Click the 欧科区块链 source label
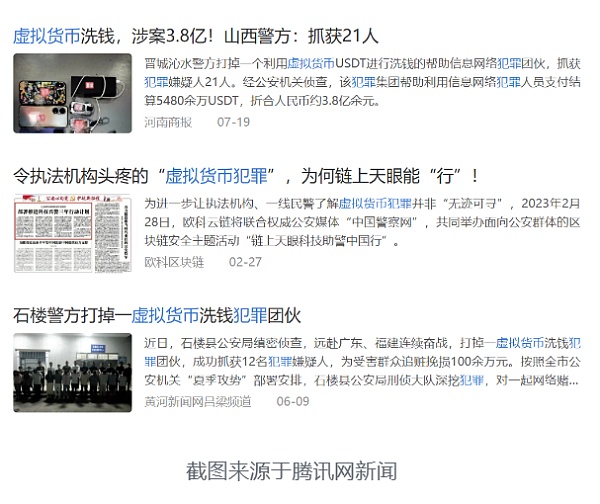This screenshot has width=600, height=504. pyautogui.click(x=174, y=262)
